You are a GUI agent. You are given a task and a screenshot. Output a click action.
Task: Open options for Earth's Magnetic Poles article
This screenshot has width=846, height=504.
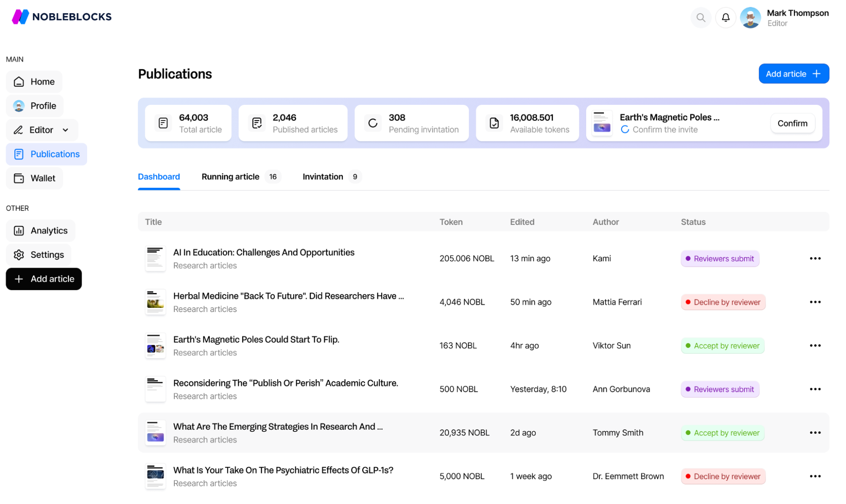(815, 345)
